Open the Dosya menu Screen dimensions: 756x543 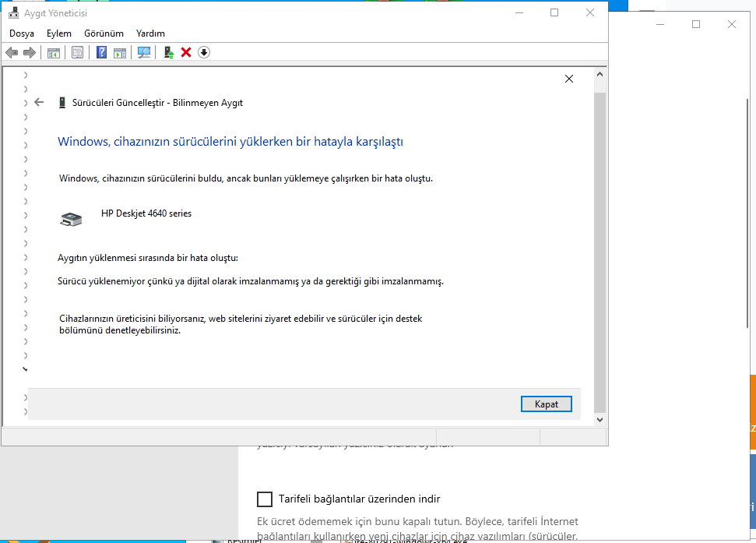22,33
